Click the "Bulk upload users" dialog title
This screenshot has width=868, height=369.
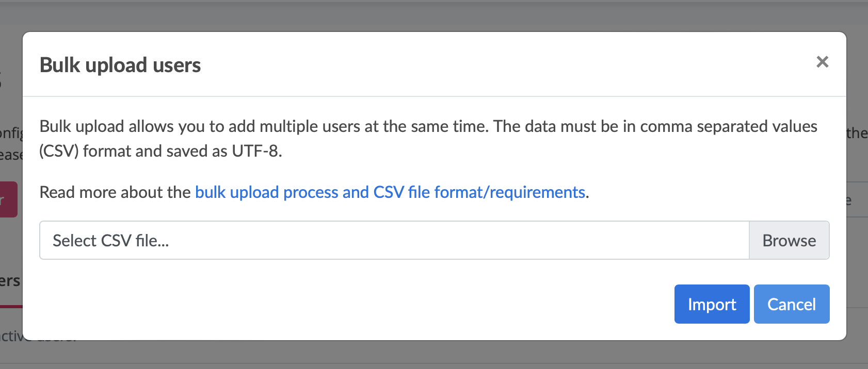pyautogui.click(x=120, y=65)
